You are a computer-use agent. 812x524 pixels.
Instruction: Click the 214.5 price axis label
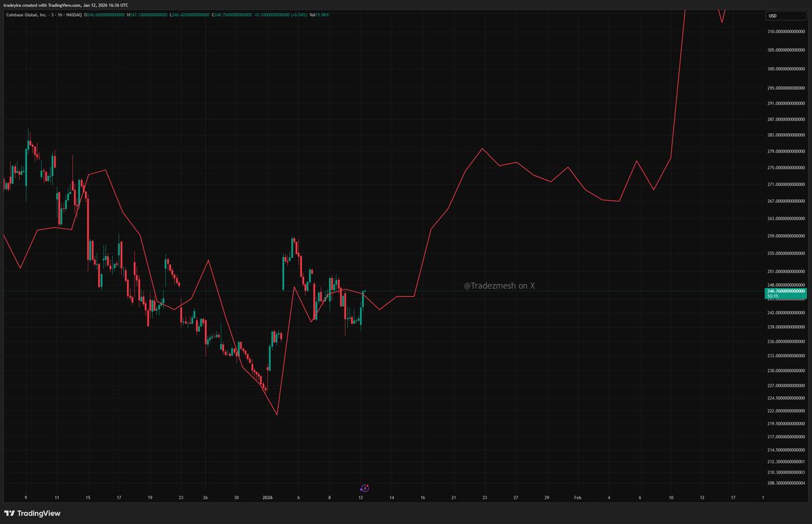[786, 450]
